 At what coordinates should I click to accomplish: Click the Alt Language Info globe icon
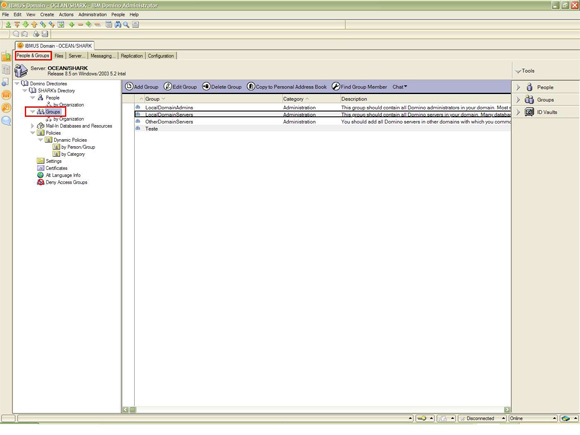point(40,175)
